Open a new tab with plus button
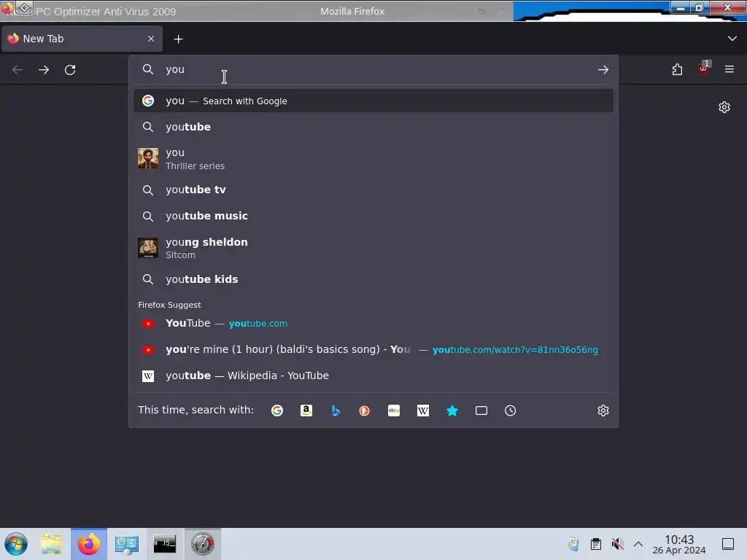This screenshot has width=747, height=560. 178,39
